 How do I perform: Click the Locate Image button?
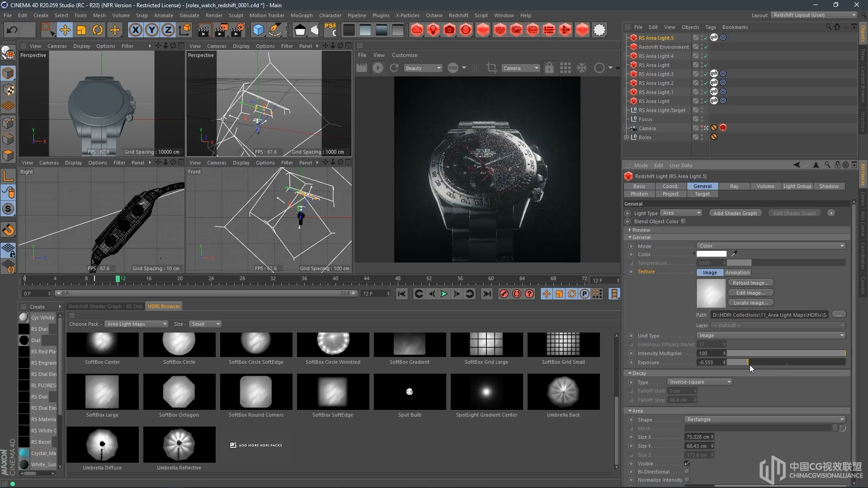tap(750, 303)
